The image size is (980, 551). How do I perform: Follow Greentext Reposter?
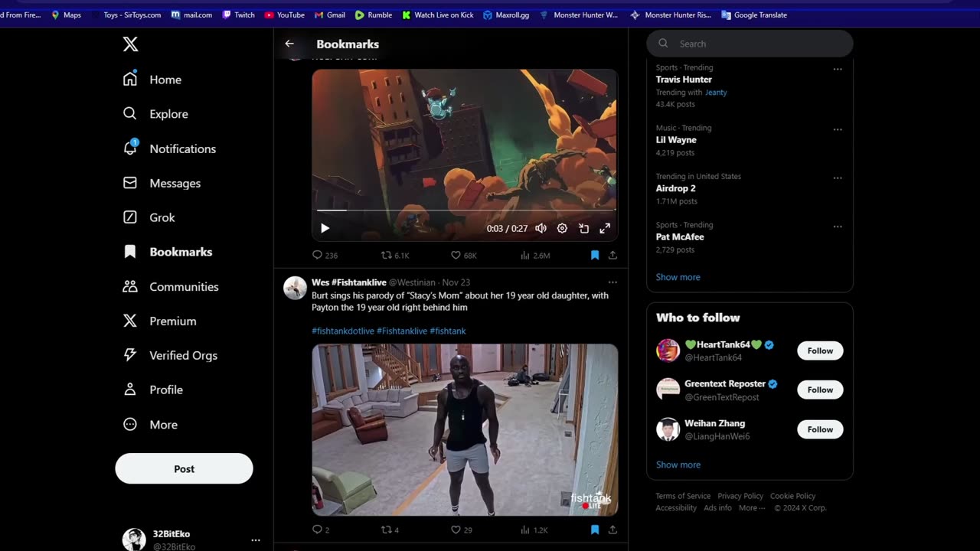click(820, 390)
